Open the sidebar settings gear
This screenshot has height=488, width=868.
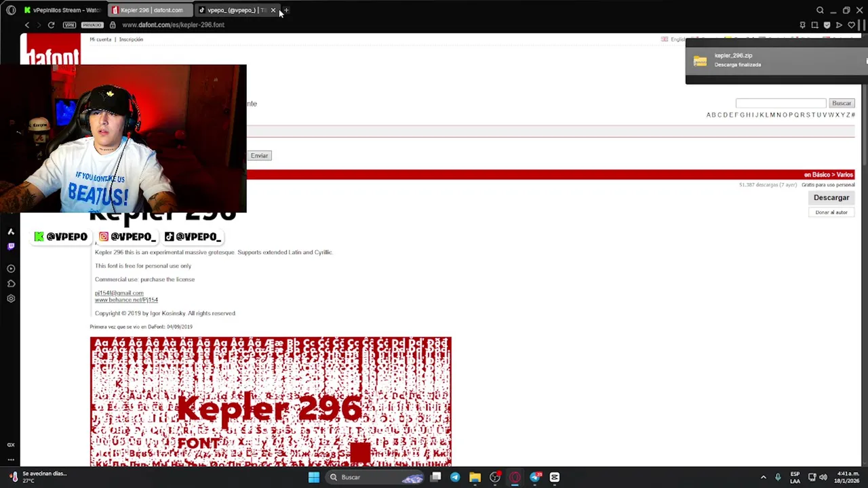[x=11, y=299]
